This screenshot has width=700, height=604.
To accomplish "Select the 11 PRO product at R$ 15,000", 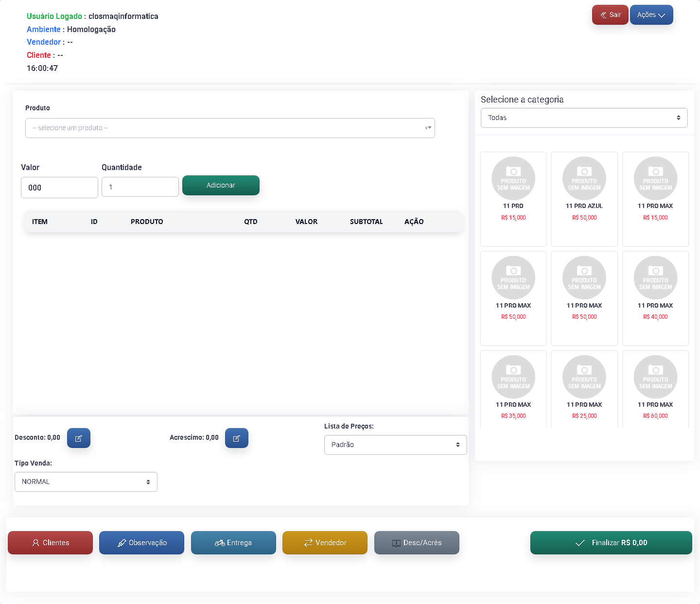I will tap(513, 198).
